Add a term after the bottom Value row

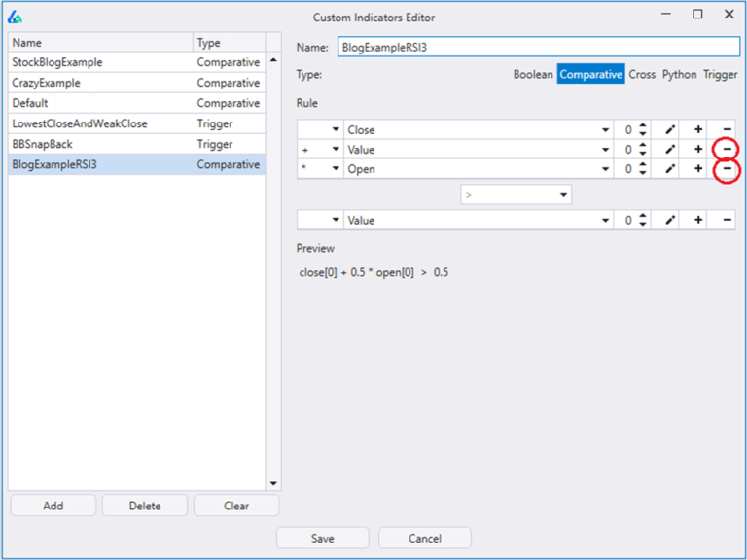point(698,220)
